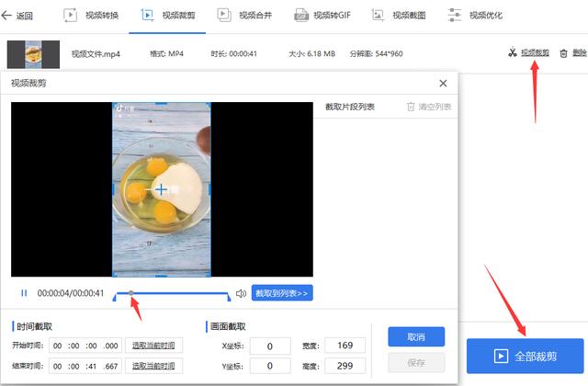Click 选取当前时间 for 开始时间
Viewport: 588px width, 386px height.
click(153, 346)
